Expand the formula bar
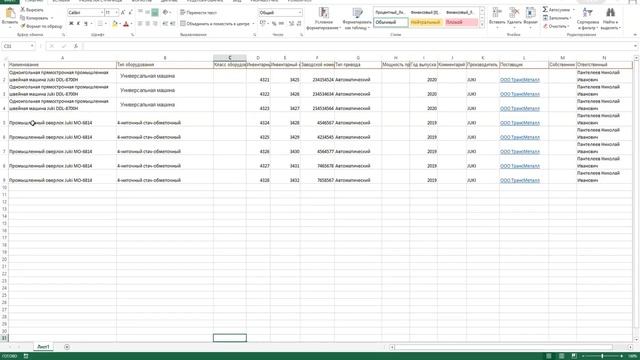The image size is (640, 360). 636,46
